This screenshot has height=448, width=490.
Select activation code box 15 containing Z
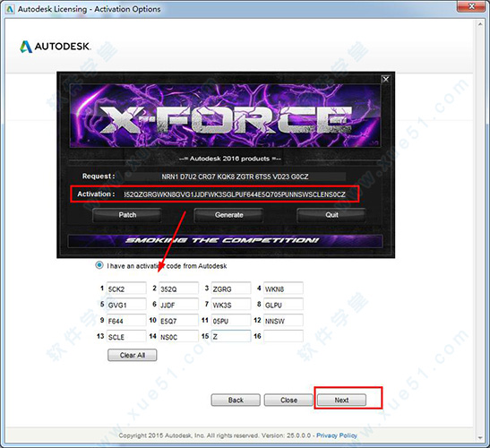(231, 336)
